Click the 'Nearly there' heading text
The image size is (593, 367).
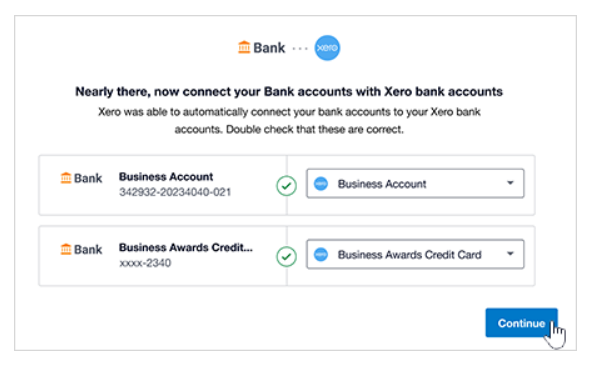point(289,92)
